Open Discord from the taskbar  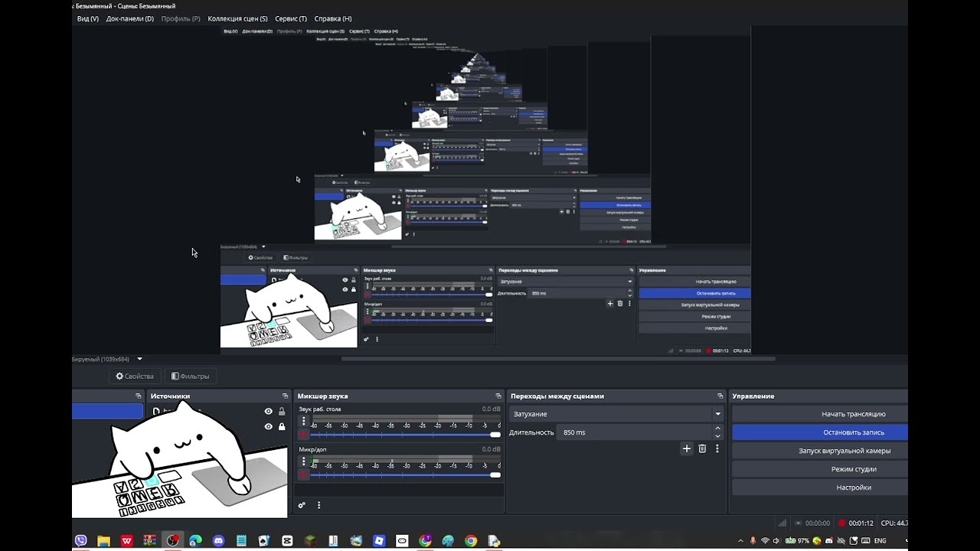pos(218,541)
